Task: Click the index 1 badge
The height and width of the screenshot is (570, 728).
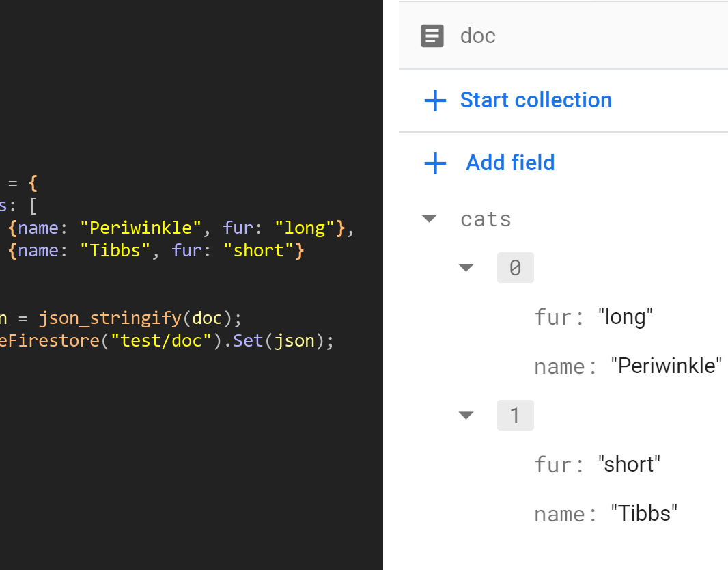Action: 515,415
